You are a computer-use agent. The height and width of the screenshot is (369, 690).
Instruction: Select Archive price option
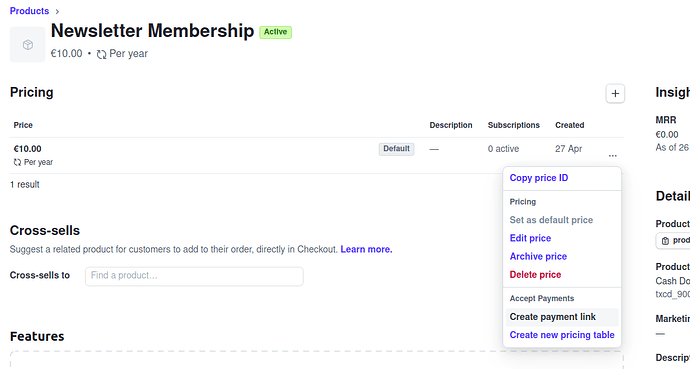538,256
